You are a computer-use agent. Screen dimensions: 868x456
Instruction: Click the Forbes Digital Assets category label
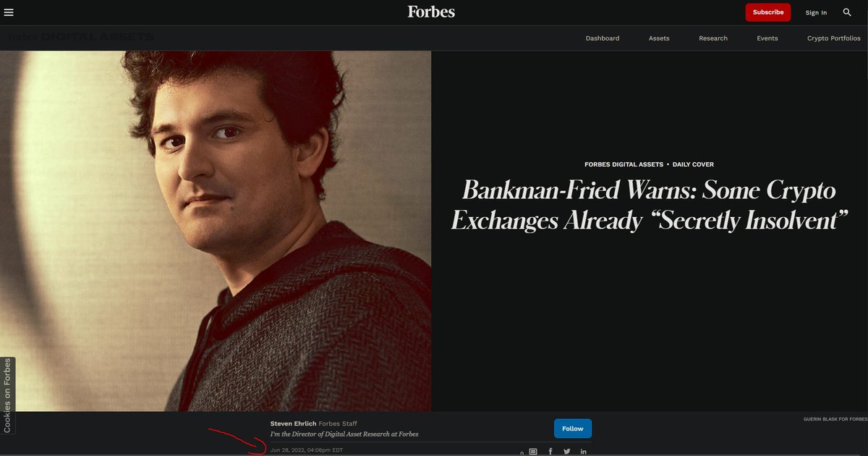[x=624, y=164]
